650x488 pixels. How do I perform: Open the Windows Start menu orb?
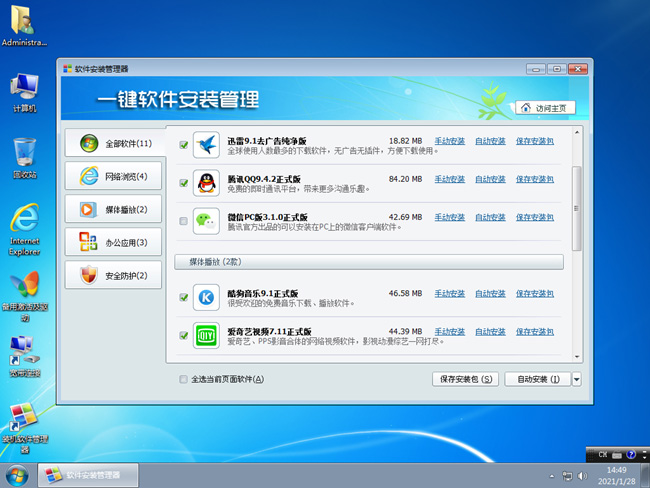point(17,476)
